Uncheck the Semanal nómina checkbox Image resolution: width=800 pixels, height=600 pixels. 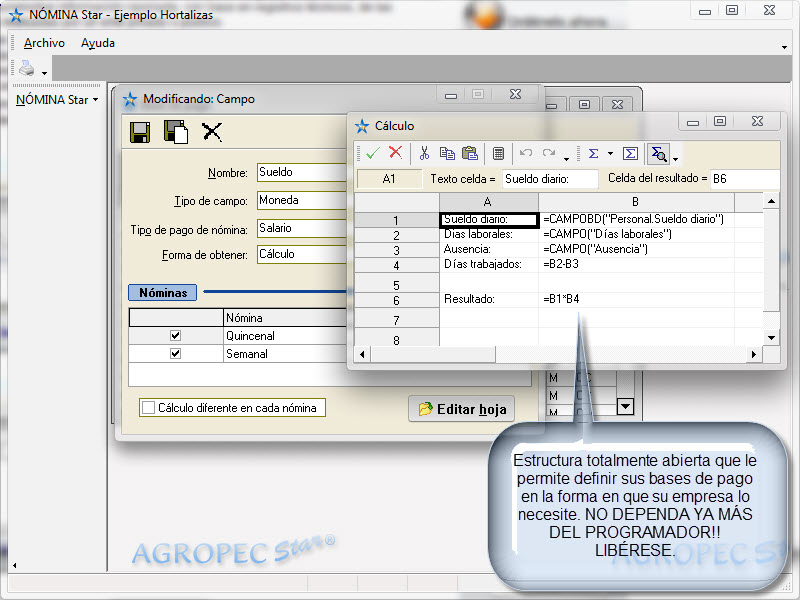click(x=176, y=353)
